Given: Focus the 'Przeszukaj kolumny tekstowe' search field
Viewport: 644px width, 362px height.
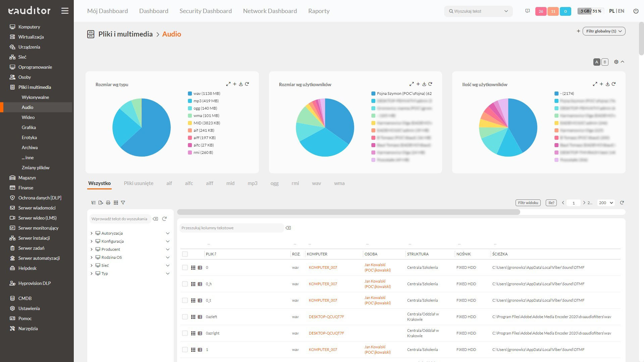Looking at the screenshot, I should (231, 228).
